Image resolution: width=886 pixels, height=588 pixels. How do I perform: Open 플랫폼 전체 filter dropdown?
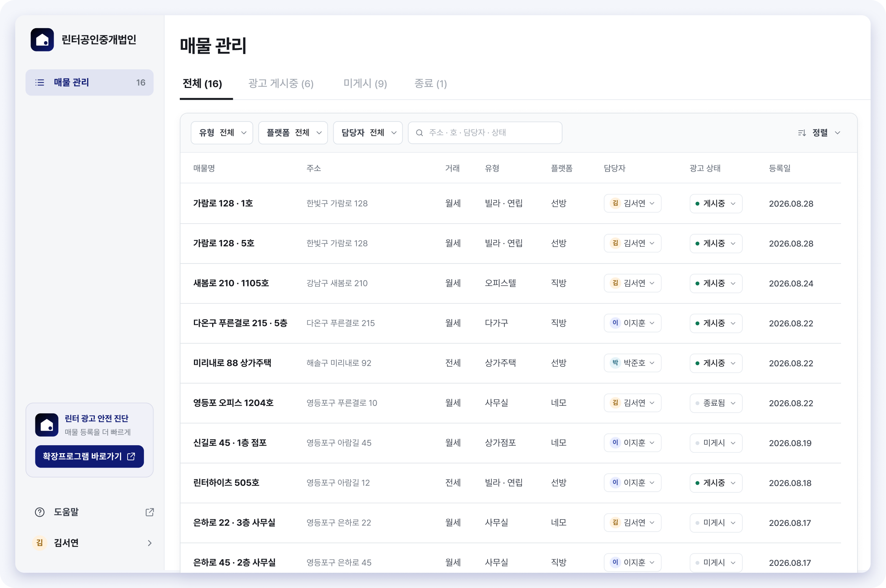pyautogui.click(x=293, y=133)
